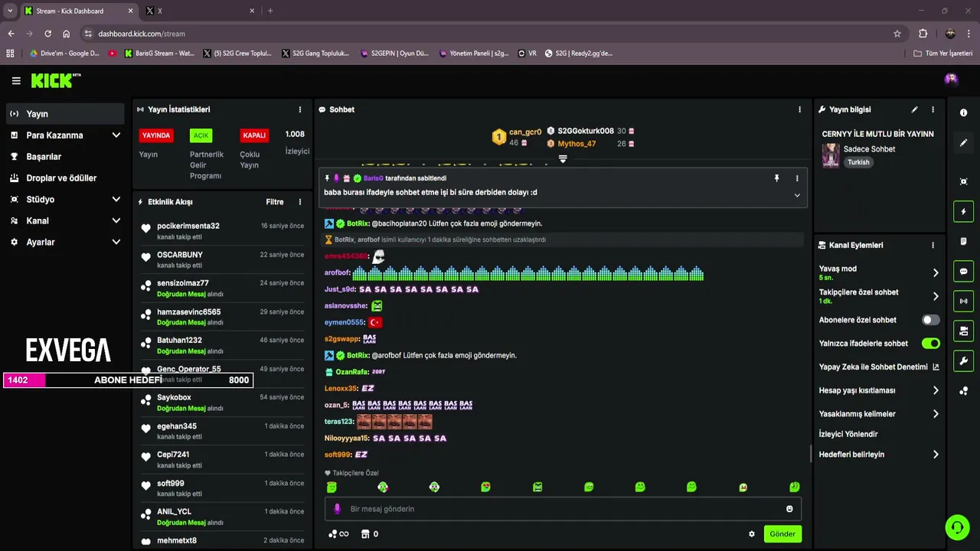The image size is (980, 551).
Task: Open Droplar ve ödüller sidebar item
Action: coord(65,178)
